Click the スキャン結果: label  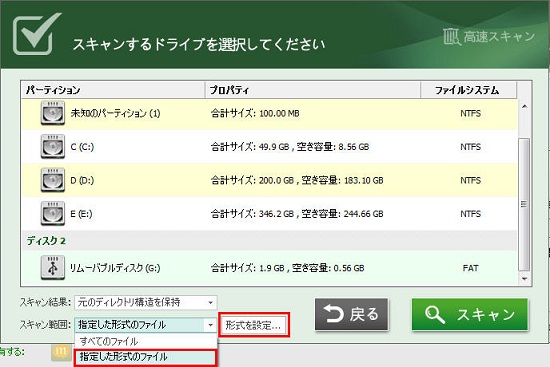[45, 302]
